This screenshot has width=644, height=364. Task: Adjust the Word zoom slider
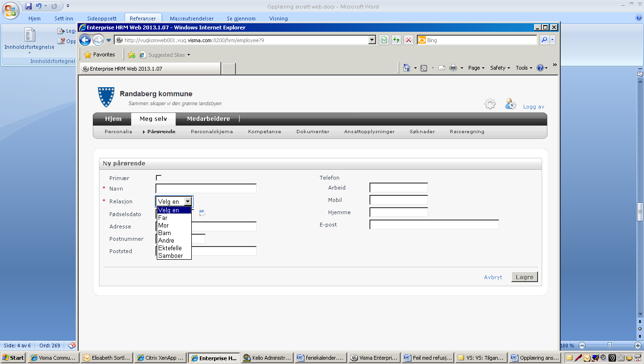[x=609, y=346]
